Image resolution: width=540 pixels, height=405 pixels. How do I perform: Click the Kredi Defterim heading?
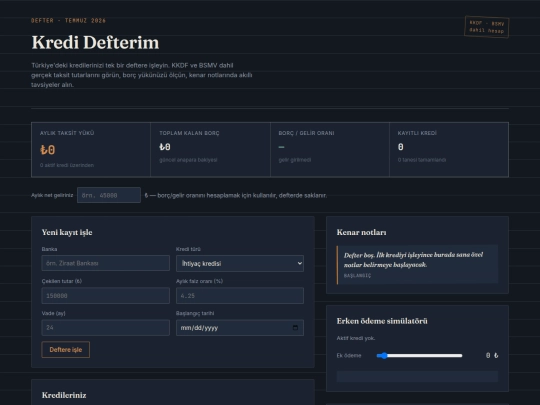click(x=95, y=42)
